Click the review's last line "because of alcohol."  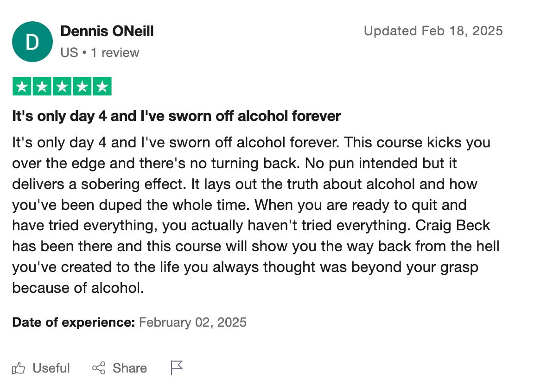pyautogui.click(x=78, y=288)
